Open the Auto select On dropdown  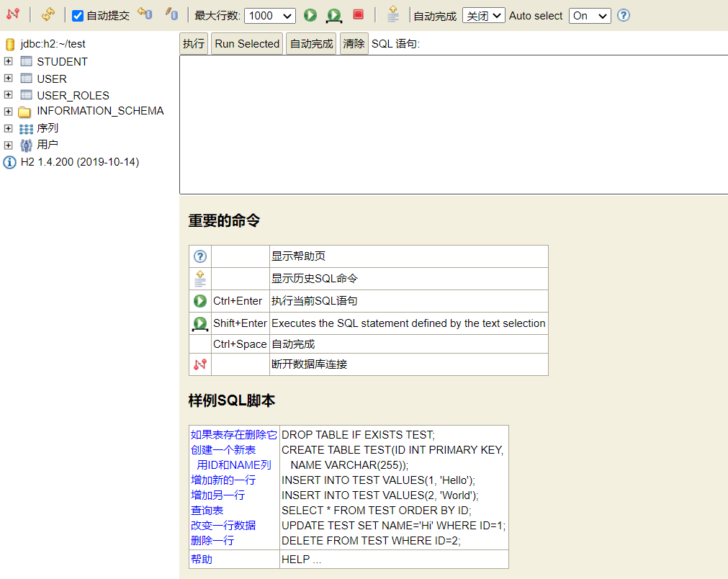590,16
